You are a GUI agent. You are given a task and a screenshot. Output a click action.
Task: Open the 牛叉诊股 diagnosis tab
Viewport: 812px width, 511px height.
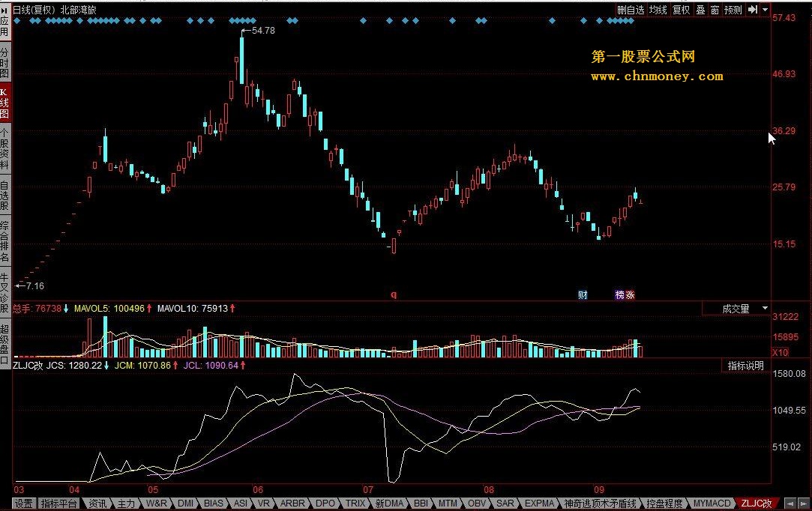(x=4, y=292)
